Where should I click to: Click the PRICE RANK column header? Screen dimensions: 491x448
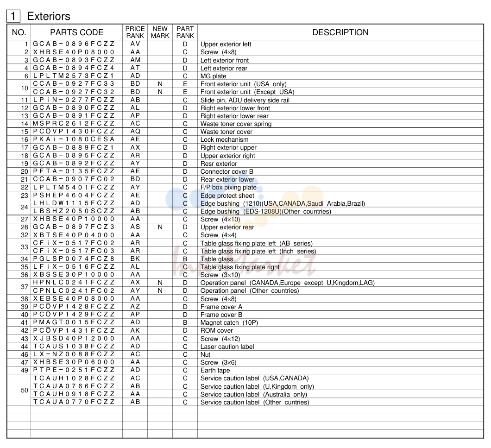135,32
